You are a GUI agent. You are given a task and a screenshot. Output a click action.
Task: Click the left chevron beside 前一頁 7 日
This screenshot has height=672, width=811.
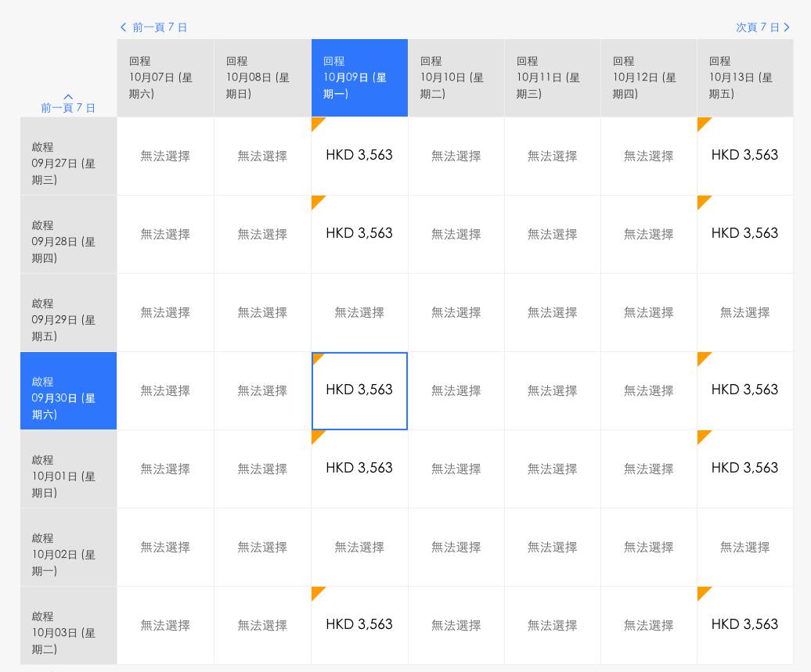pyautogui.click(x=123, y=27)
